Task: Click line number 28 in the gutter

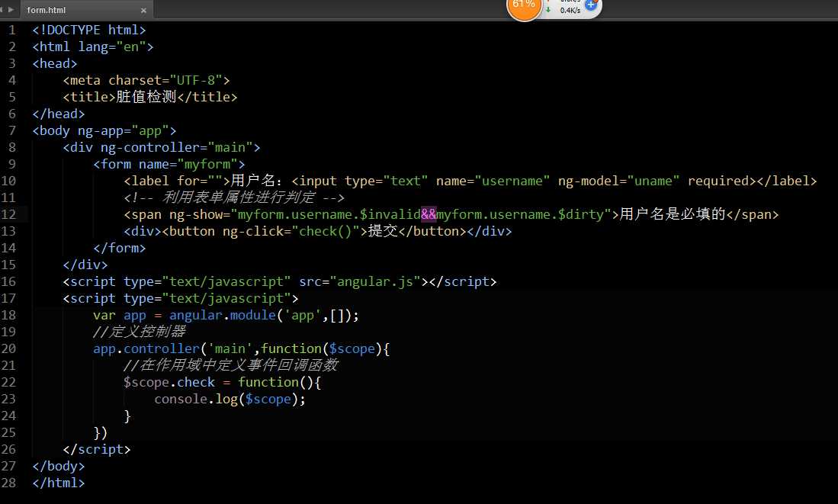Action: (8, 483)
